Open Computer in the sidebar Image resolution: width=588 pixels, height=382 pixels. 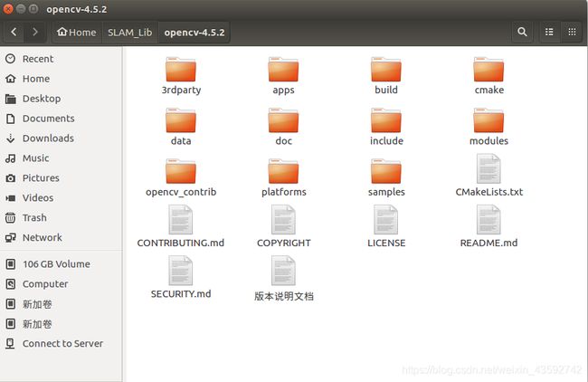click(61, 284)
